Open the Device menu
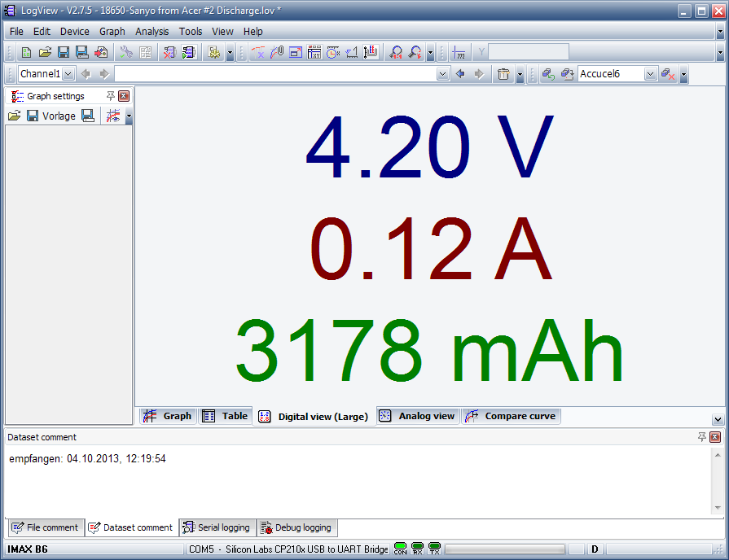The image size is (729, 560). click(x=74, y=31)
